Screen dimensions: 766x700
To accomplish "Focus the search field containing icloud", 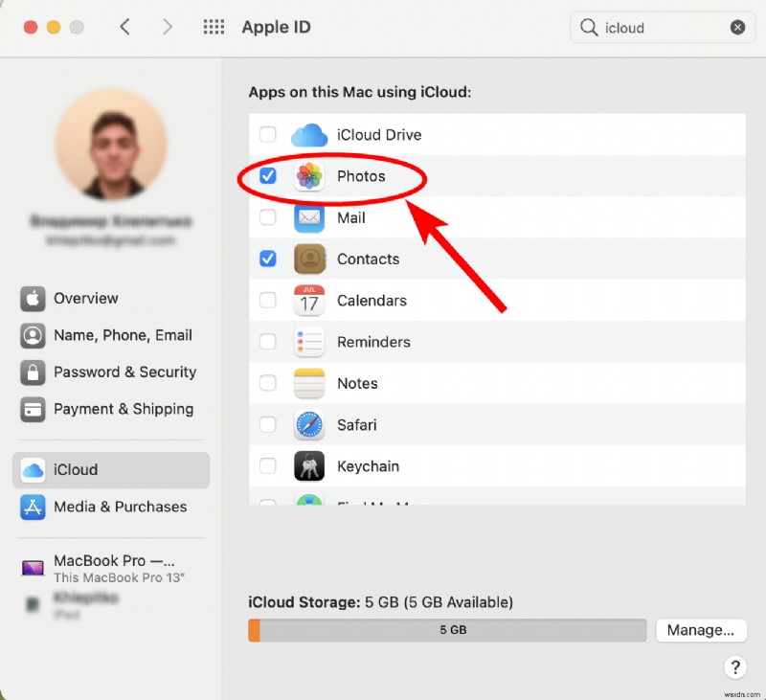I will [663, 28].
